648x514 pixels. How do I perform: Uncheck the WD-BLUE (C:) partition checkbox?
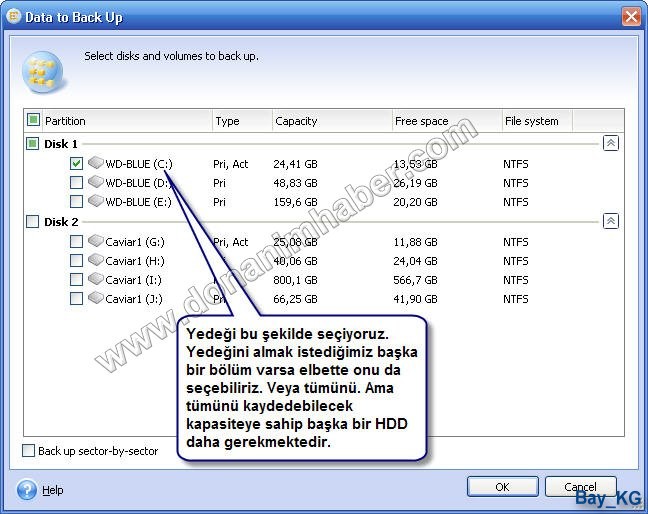coord(76,164)
